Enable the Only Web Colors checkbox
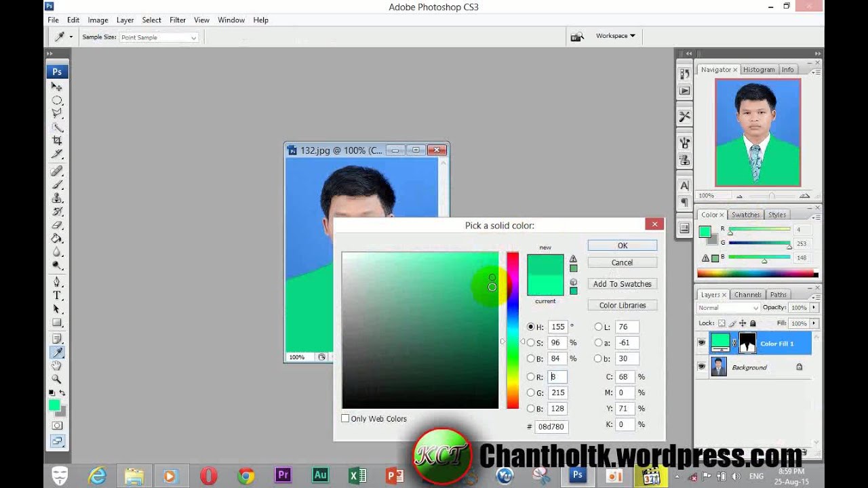 pos(345,419)
